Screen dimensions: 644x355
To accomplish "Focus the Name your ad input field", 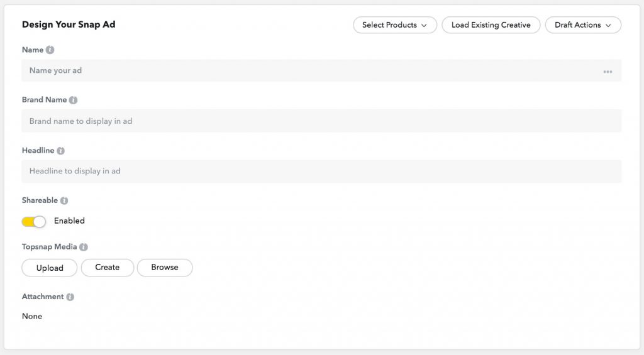I will coord(321,70).
